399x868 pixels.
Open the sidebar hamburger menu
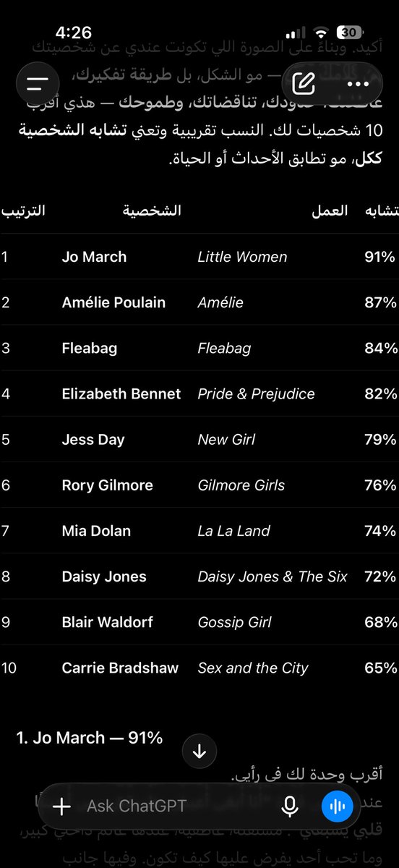[x=37, y=82]
